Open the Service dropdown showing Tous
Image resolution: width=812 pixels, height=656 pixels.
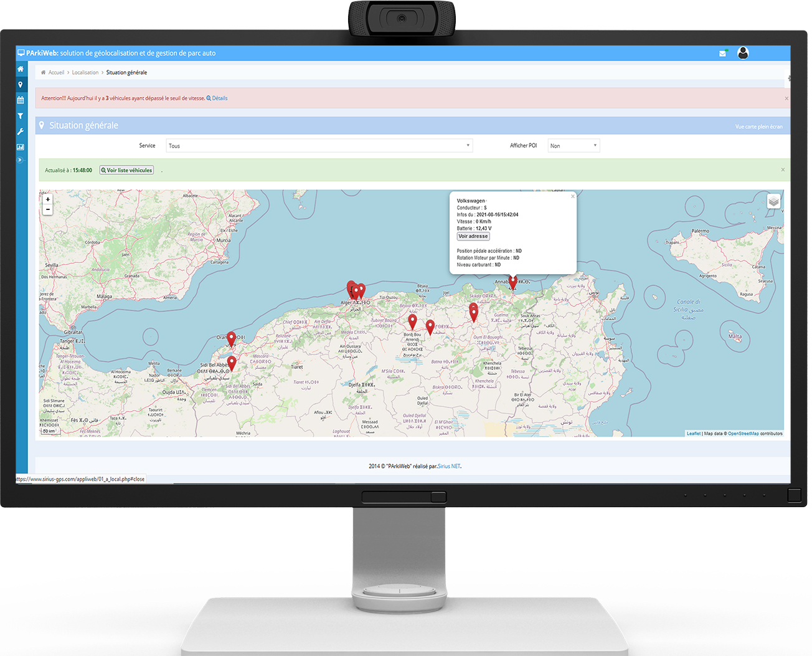pos(319,146)
